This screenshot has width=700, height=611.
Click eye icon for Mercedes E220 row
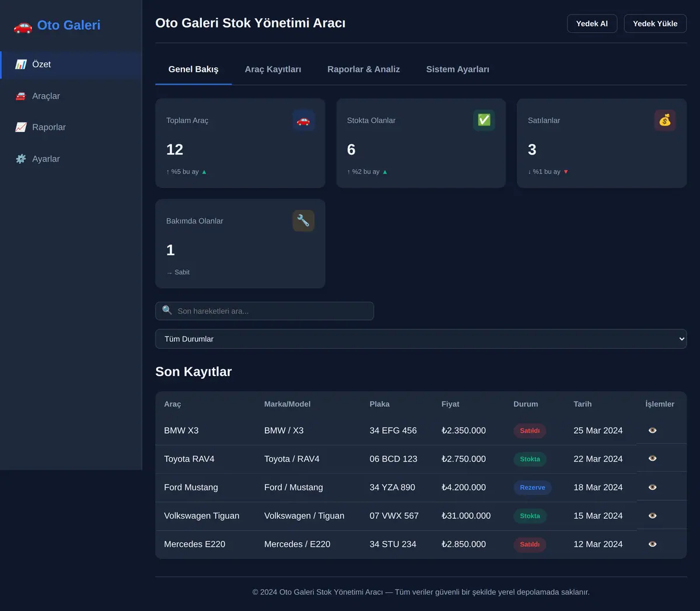click(x=653, y=544)
